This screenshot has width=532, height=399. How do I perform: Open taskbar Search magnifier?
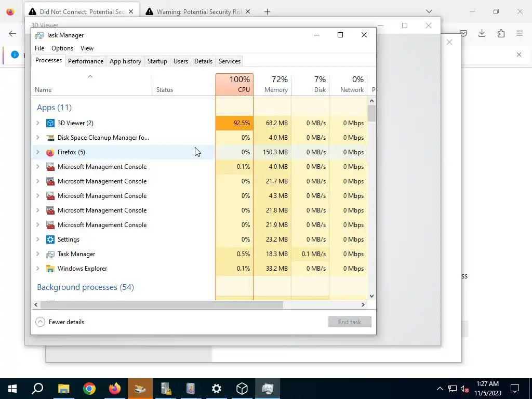point(37,389)
